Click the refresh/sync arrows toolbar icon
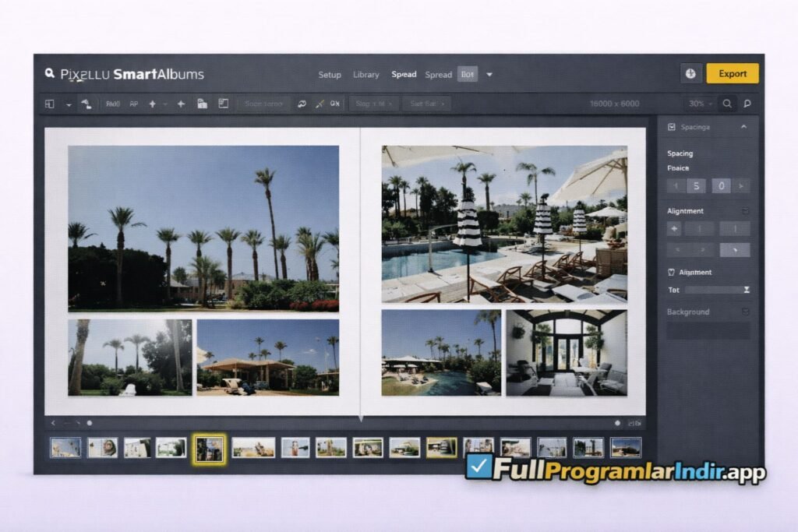Screen dimensions: 798x532 click(x=302, y=104)
